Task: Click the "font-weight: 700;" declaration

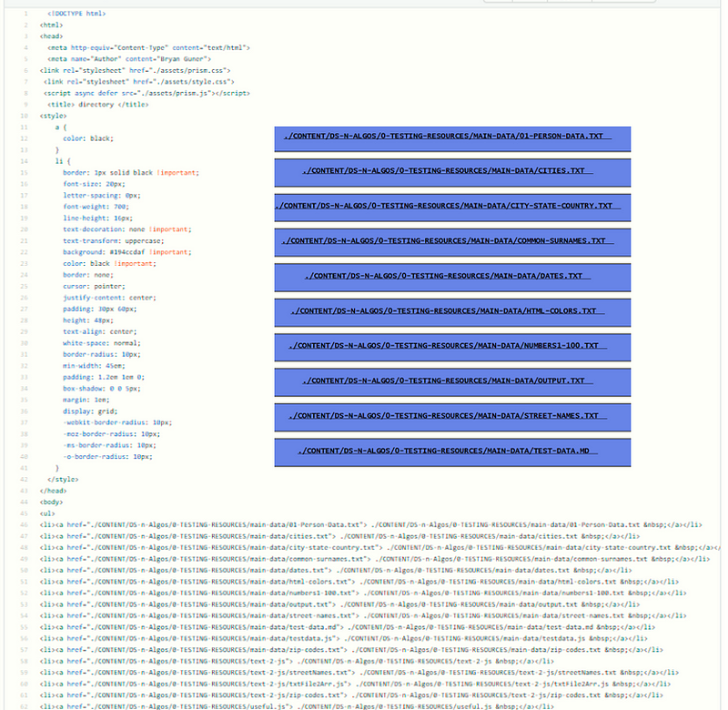Action: (96, 207)
